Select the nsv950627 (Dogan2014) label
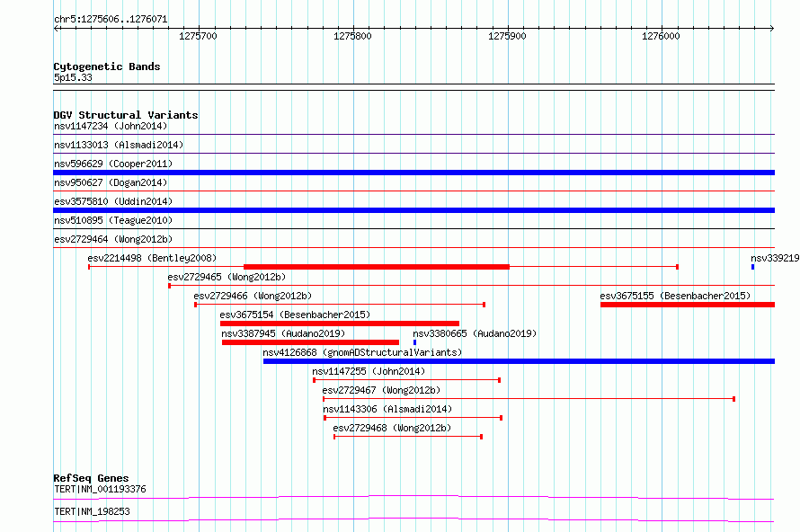 [111, 182]
